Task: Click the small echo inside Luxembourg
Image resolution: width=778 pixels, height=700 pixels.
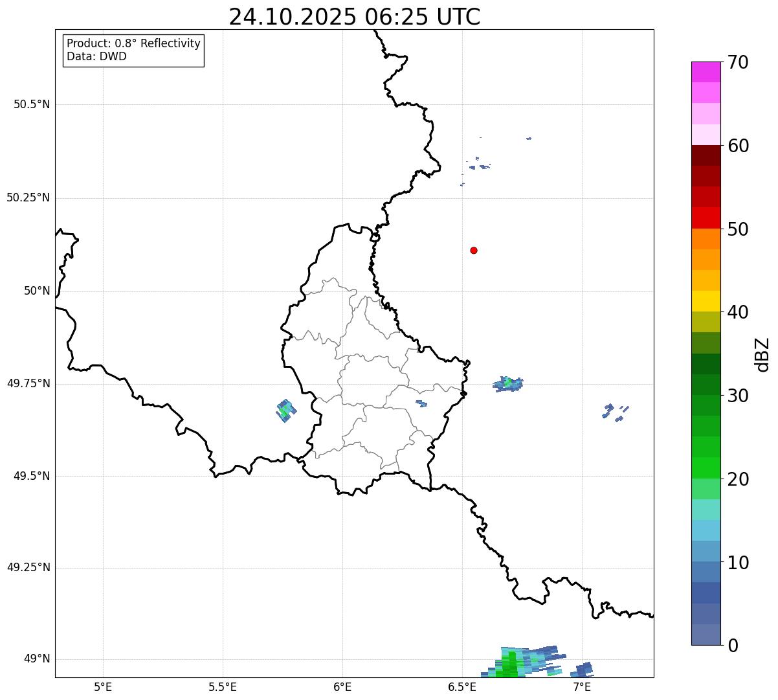Action: 421,403
